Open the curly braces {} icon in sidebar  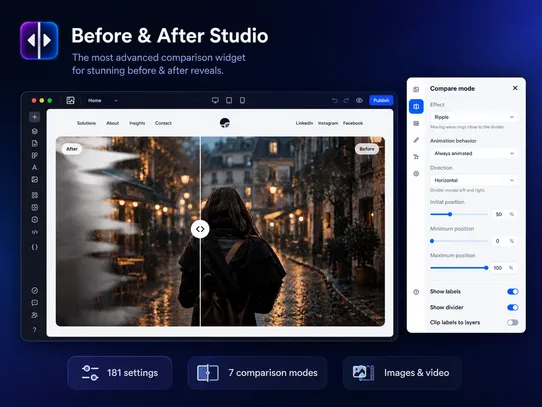(35, 247)
